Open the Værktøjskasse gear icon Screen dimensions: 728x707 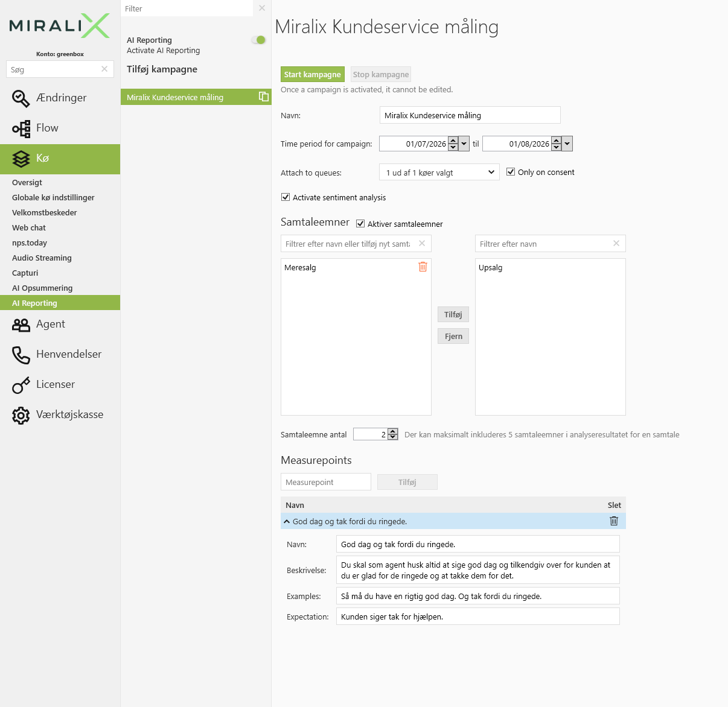coord(21,415)
